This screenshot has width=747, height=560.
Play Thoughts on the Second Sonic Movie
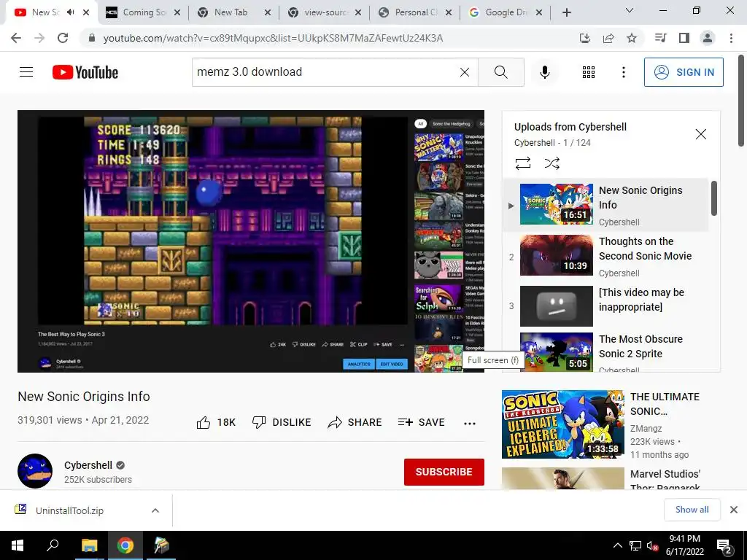(x=606, y=256)
